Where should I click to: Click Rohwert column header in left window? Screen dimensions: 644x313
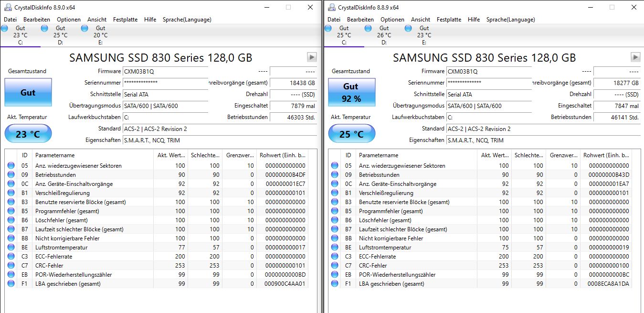(282, 155)
